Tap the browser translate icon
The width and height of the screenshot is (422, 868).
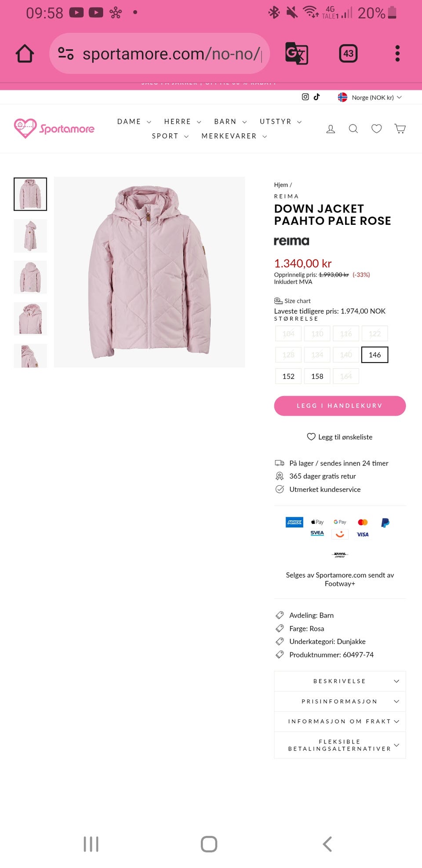point(297,54)
